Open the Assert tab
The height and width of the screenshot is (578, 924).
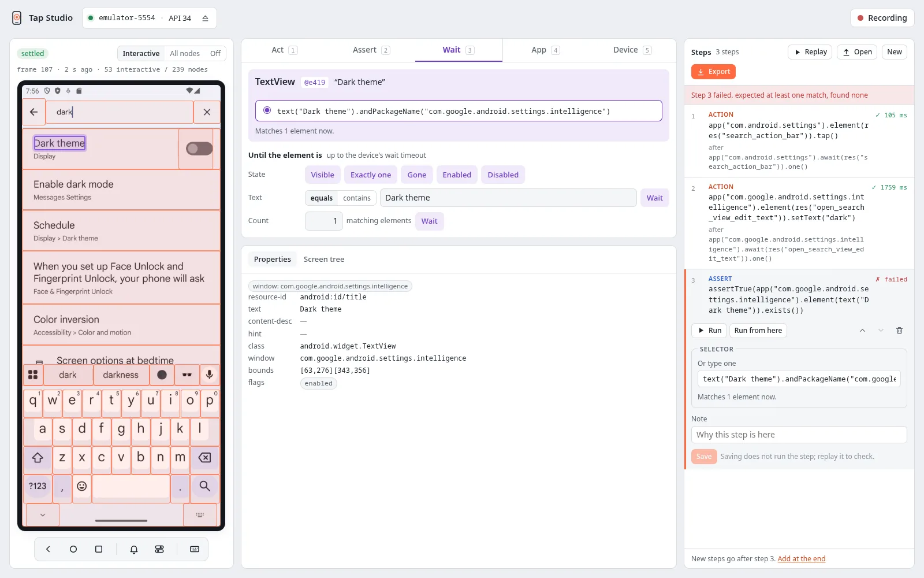(x=371, y=50)
